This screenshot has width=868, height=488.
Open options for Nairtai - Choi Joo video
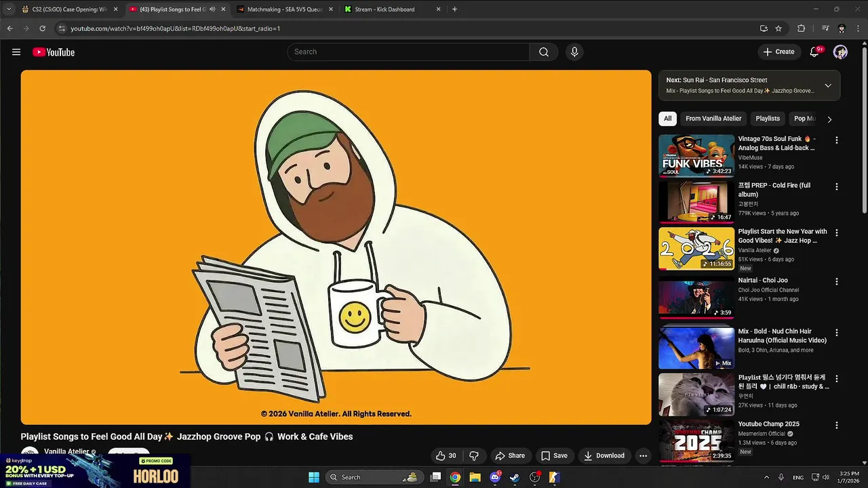click(836, 281)
